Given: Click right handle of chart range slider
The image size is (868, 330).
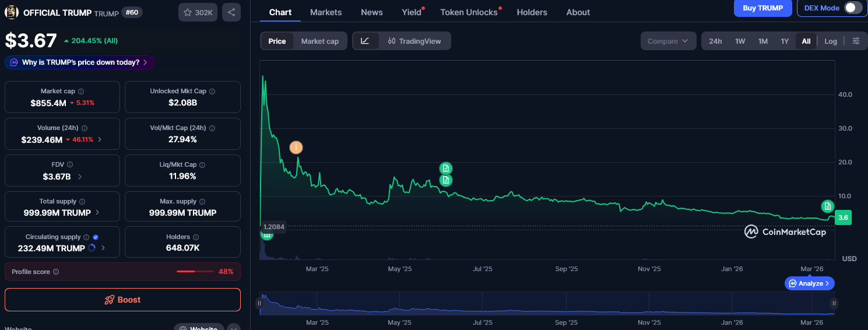Looking at the screenshot, I should (834, 303).
